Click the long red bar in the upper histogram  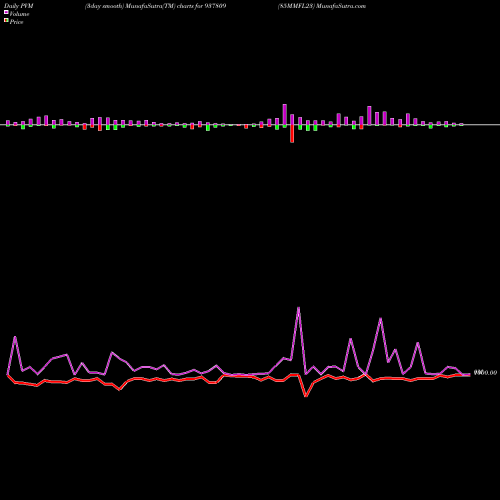[x=292, y=134]
